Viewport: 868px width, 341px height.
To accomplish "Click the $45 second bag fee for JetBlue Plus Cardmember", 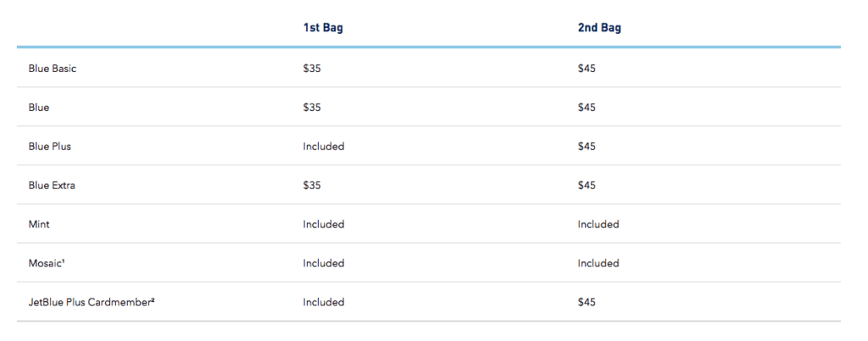I will pyautogui.click(x=587, y=303).
